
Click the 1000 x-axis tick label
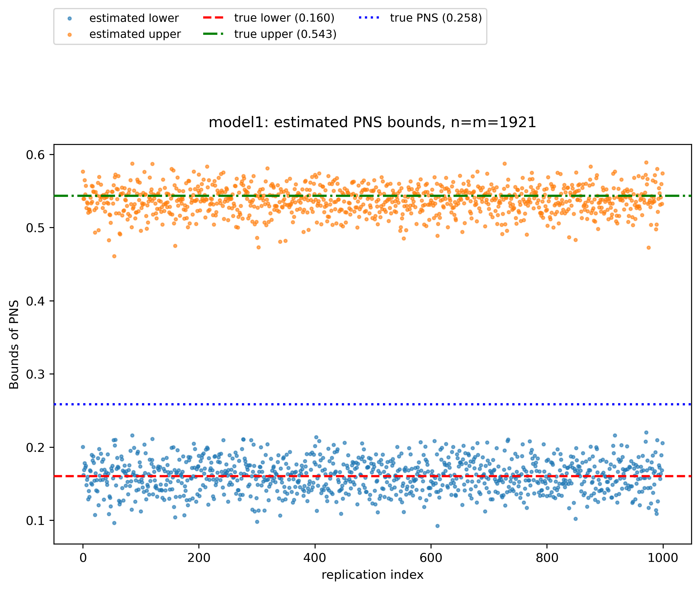[x=662, y=558]
